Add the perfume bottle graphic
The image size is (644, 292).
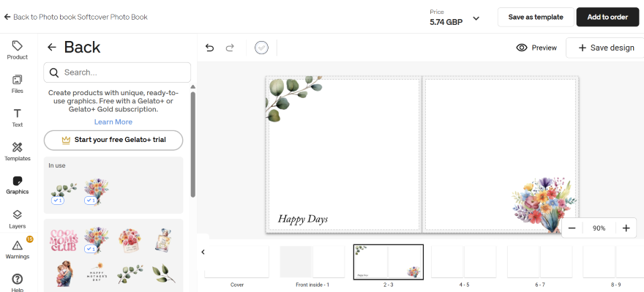162,240
